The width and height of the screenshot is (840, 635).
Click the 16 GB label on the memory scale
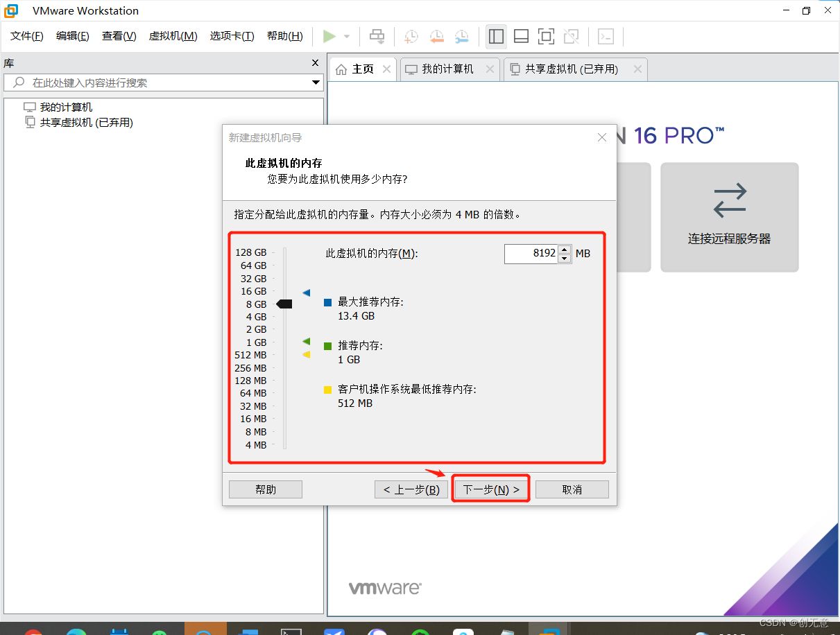coord(253,291)
